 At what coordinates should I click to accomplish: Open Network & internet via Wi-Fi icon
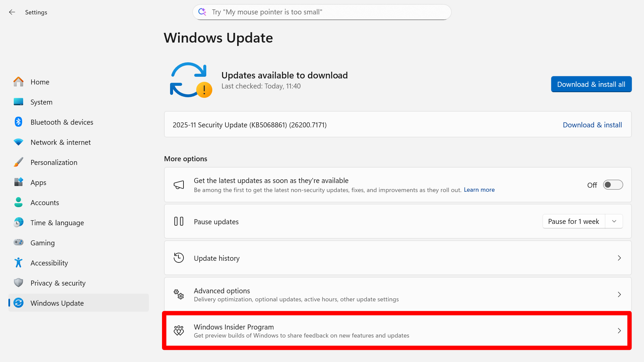click(18, 142)
